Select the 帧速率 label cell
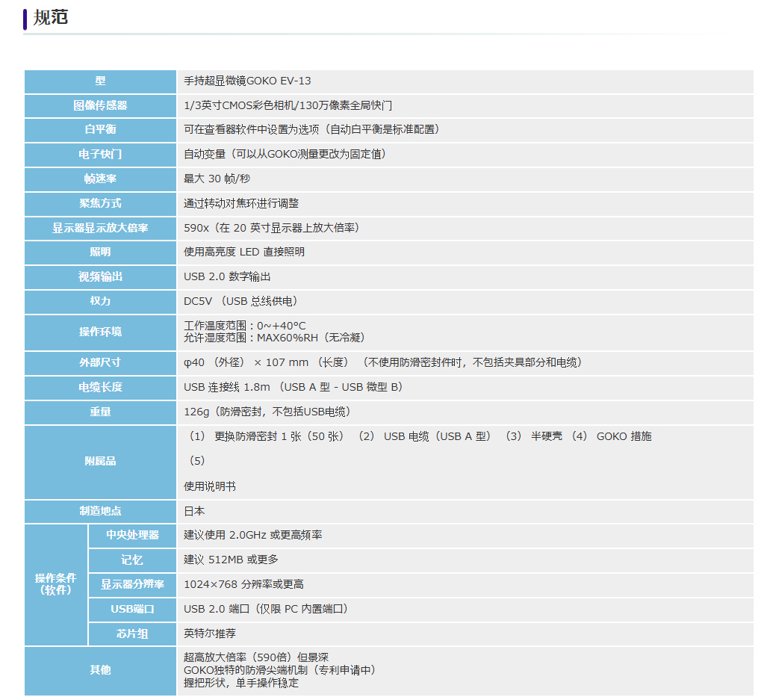The height and width of the screenshot is (700, 770). (100, 179)
